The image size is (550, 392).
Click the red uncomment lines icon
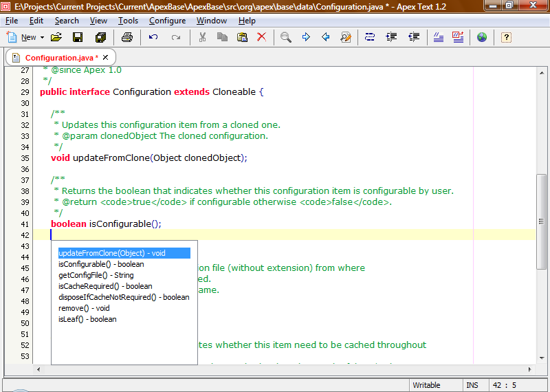click(x=458, y=37)
